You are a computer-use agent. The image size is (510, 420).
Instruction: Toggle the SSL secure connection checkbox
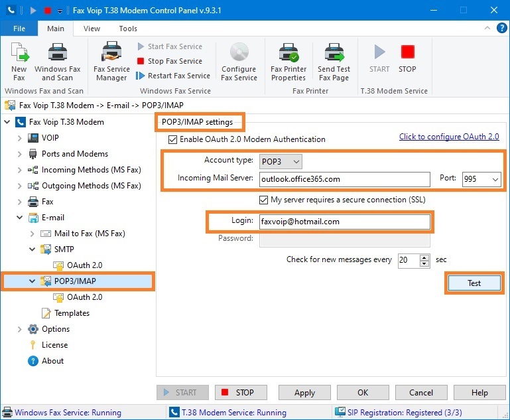[263, 200]
